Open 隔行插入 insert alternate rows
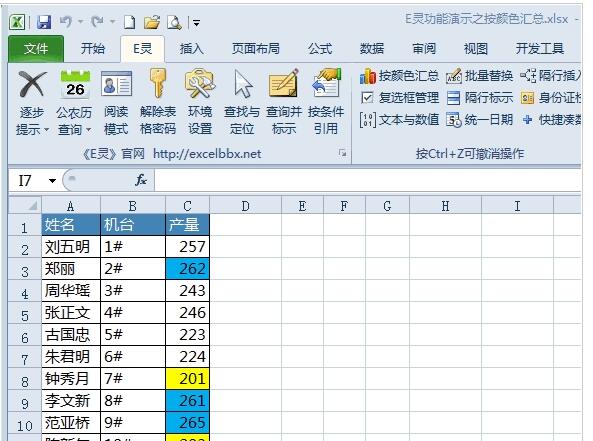The image size is (593, 441). point(550,76)
